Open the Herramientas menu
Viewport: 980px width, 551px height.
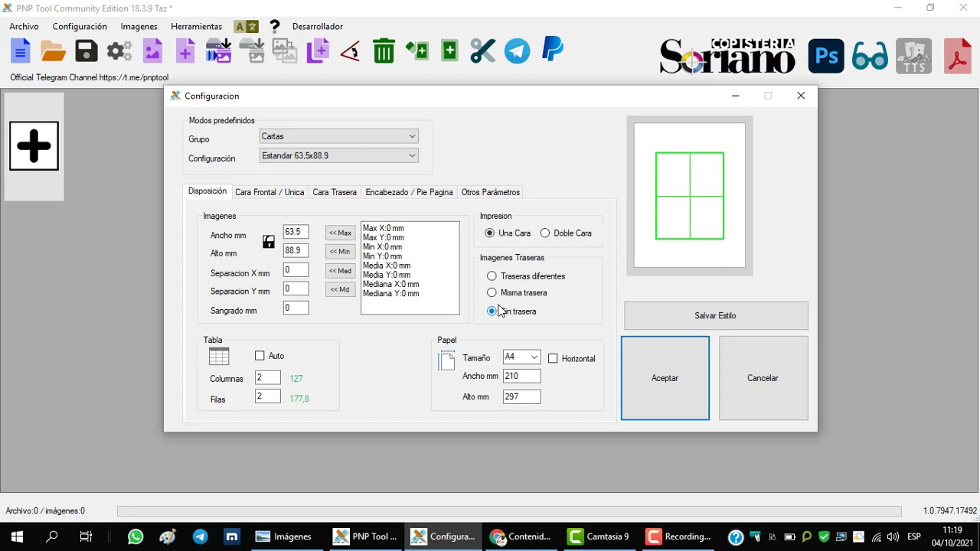196,26
